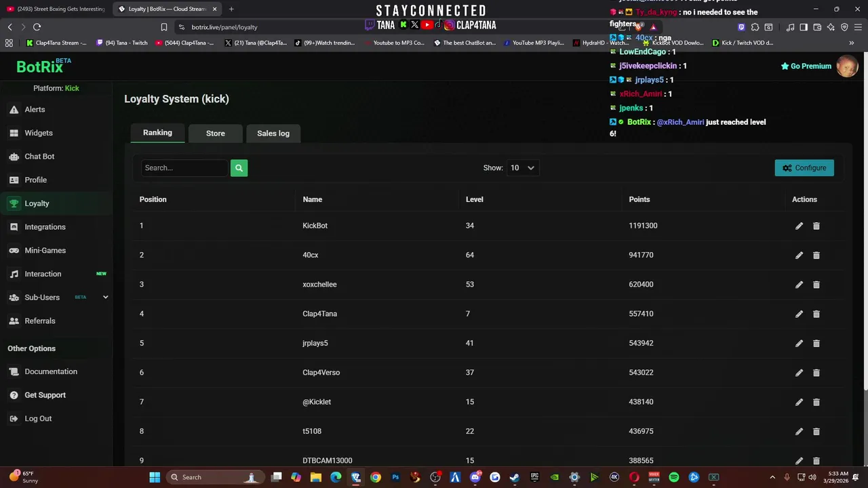Delete the Clap4Tana ranking entry
Viewport: 868px width, 488px height.
click(816, 314)
